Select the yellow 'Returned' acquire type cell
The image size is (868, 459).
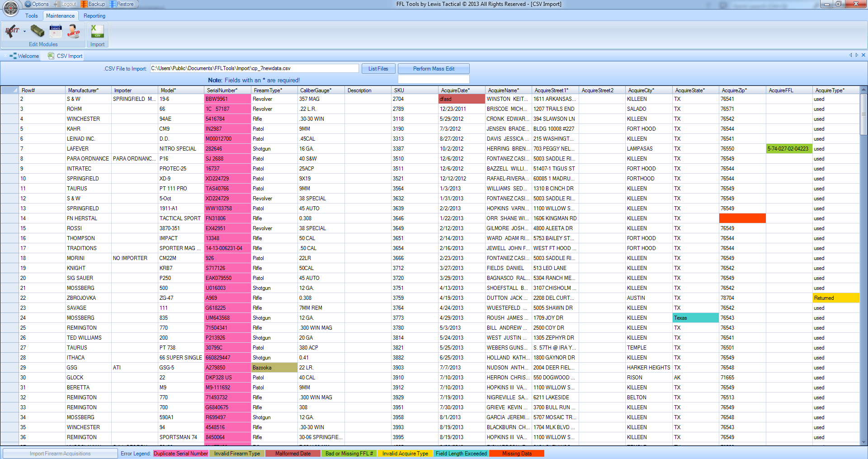click(x=836, y=298)
